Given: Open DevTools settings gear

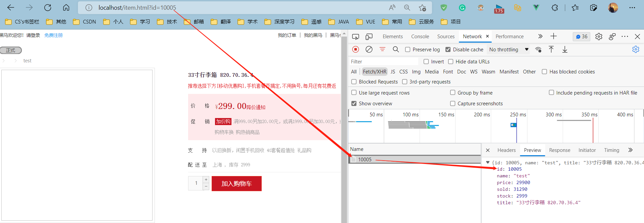Looking at the screenshot, I should [x=599, y=37].
